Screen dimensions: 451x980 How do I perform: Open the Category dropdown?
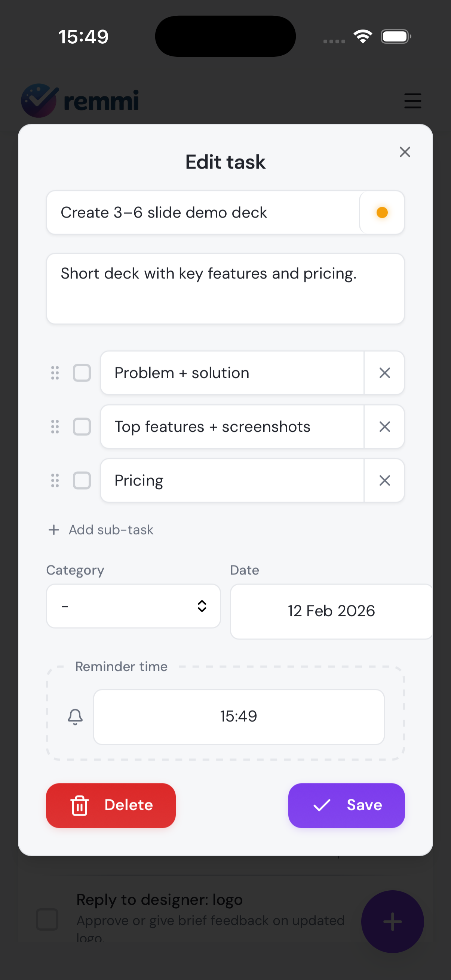[x=133, y=606]
